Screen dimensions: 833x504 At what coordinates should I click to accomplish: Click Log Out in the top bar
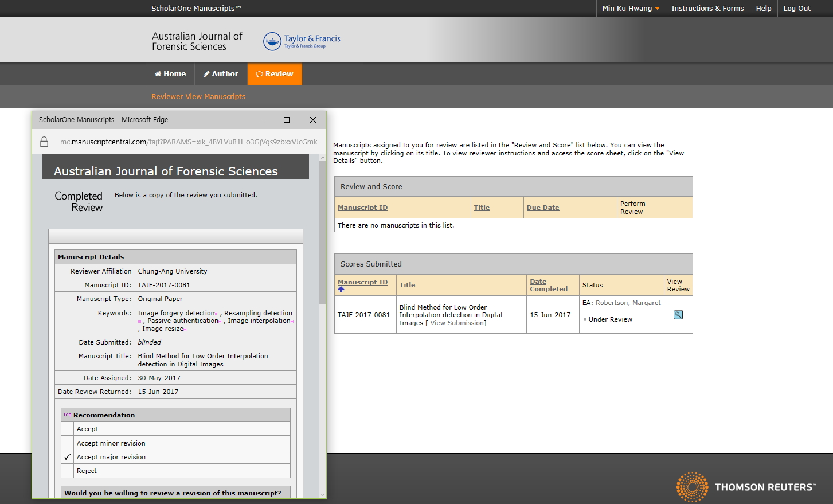point(797,8)
